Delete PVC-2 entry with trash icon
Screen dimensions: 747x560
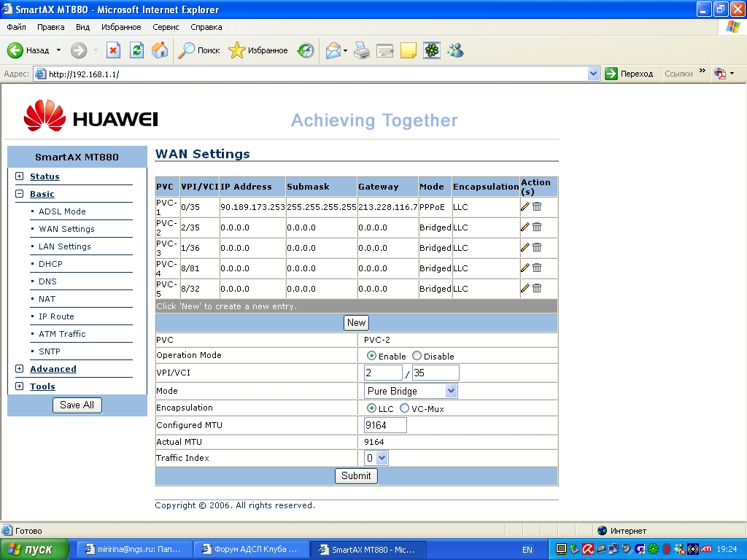(537, 227)
